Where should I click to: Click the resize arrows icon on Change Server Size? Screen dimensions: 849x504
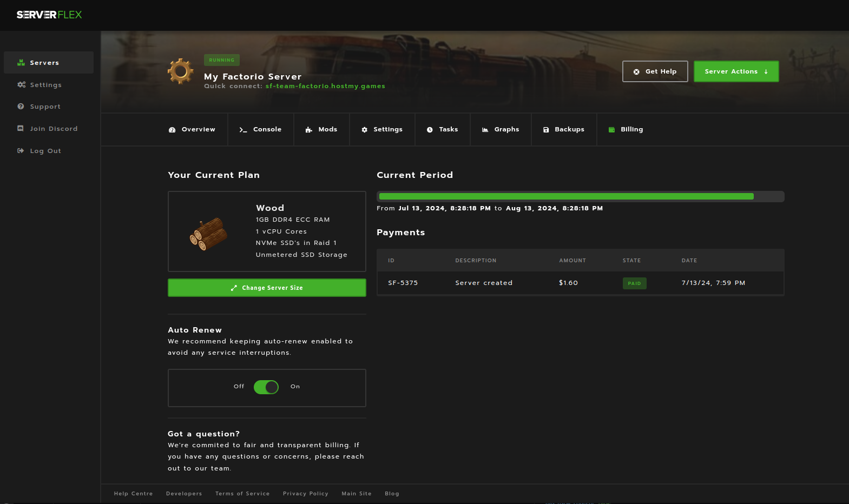click(x=234, y=288)
